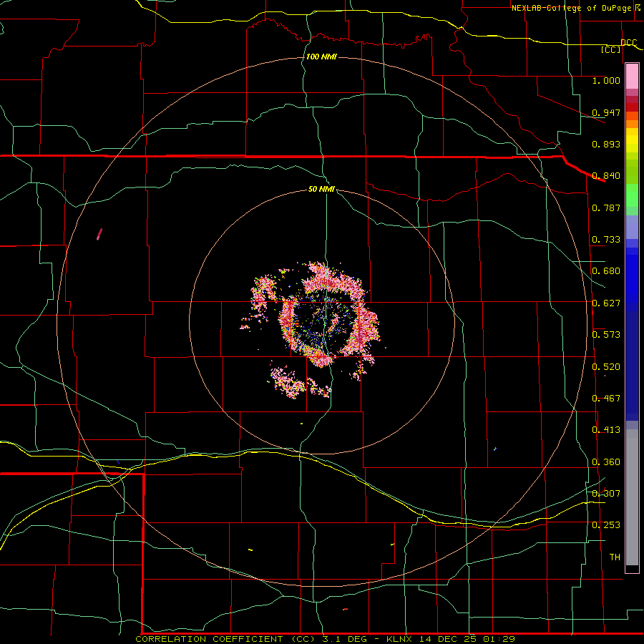Click the echo cluster south of the radar ring
644x644 pixels.
click(300, 383)
